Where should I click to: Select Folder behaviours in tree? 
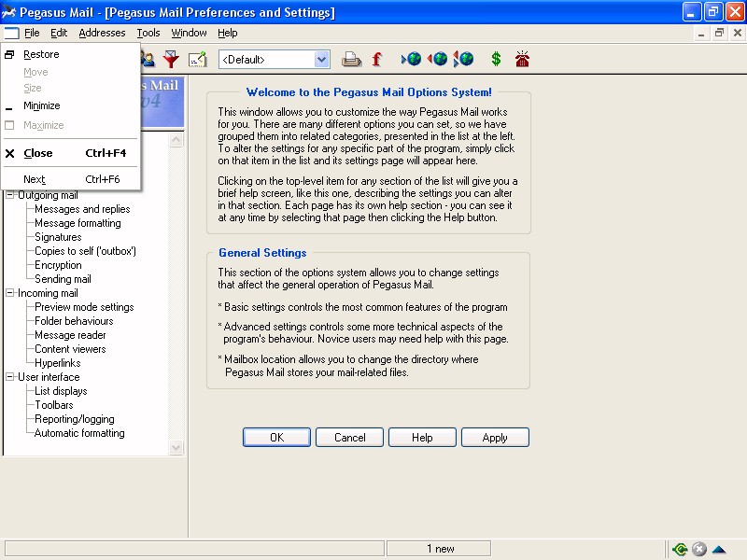pyautogui.click(x=74, y=321)
